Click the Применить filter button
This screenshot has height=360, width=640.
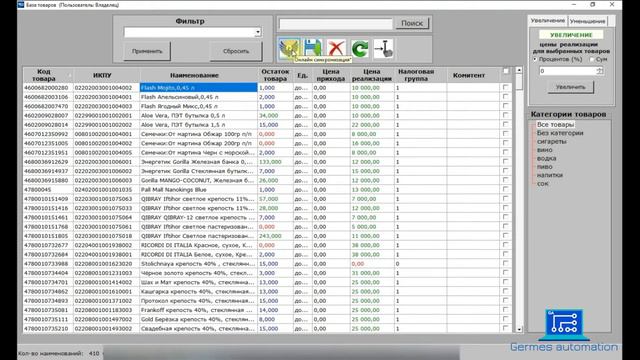[147, 51]
